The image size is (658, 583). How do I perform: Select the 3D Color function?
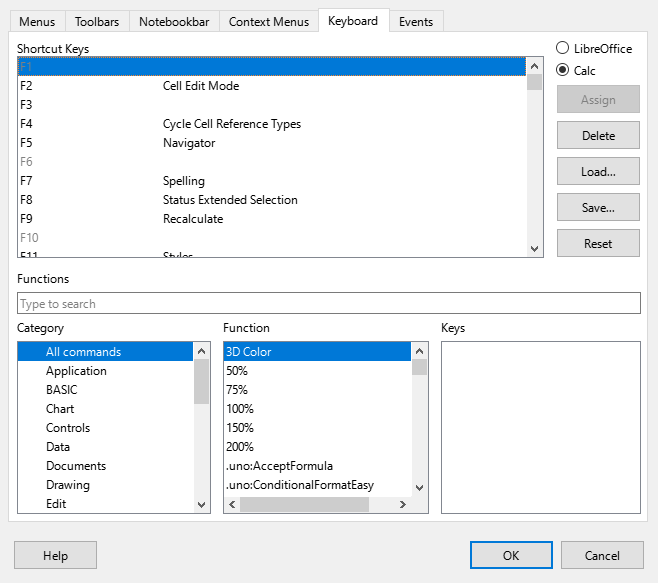[x=317, y=352]
